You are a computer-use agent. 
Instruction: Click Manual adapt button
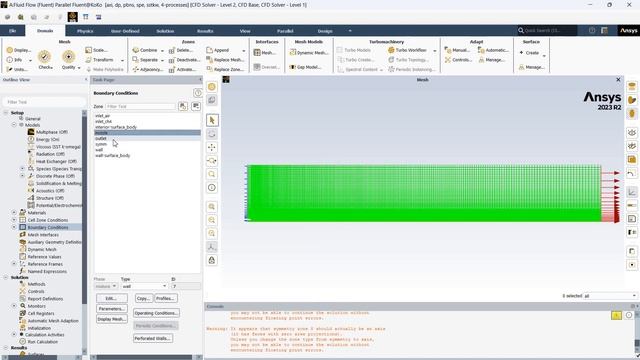(x=457, y=50)
